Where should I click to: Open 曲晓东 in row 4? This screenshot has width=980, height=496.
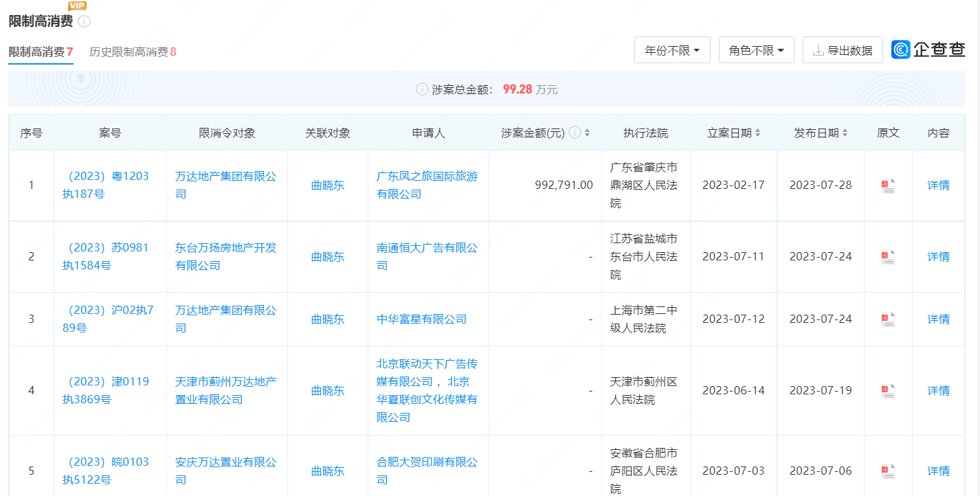(x=328, y=391)
